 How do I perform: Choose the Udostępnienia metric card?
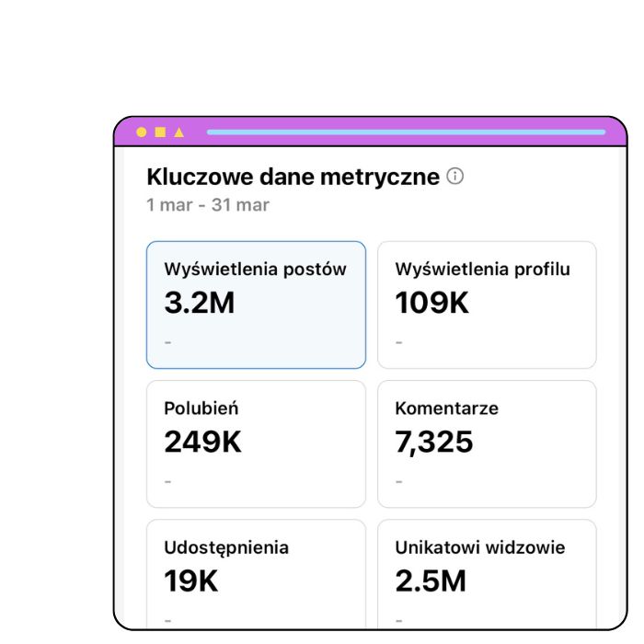256,573
